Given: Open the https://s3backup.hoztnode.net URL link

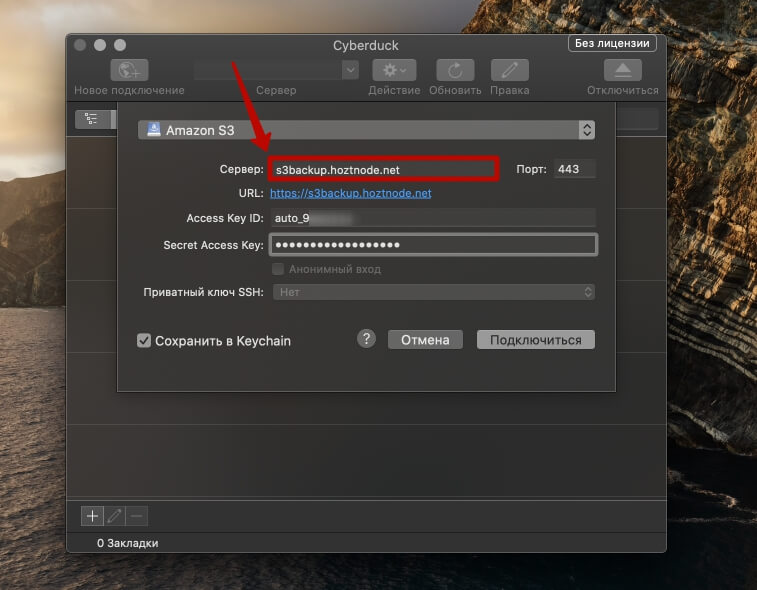Looking at the screenshot, I should [350, 193].
